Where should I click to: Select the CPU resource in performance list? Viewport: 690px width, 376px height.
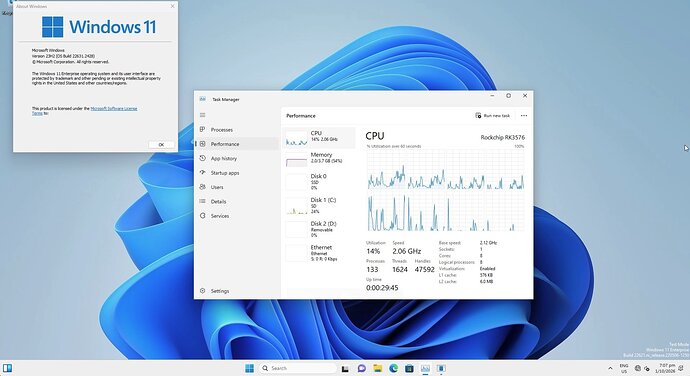tap(319, 138)
